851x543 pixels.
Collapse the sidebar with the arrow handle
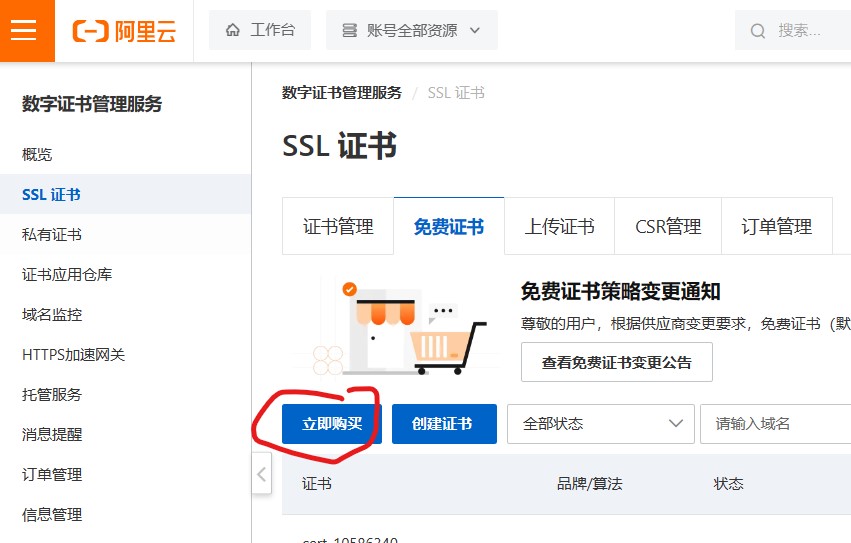262,473
